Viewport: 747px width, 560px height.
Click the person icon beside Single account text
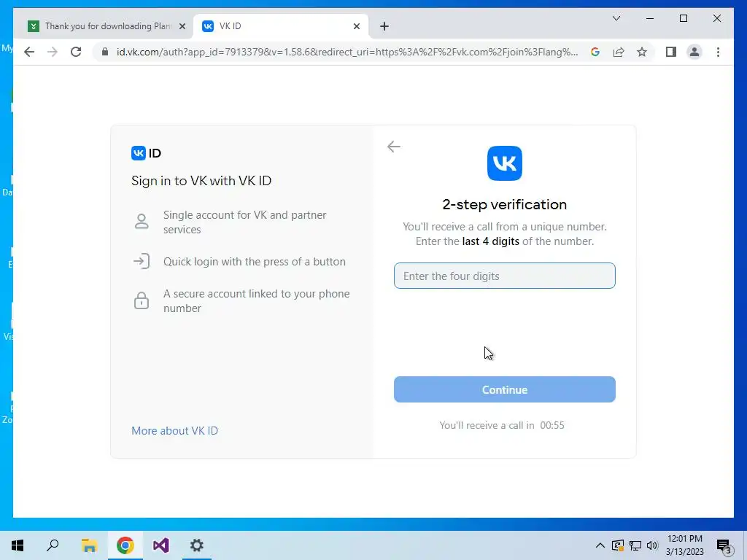pos(142,222)
